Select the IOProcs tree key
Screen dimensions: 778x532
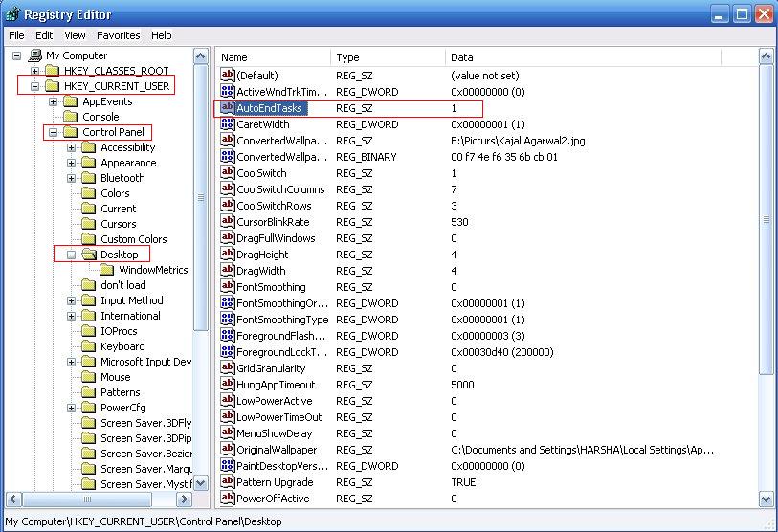[119, 331]
